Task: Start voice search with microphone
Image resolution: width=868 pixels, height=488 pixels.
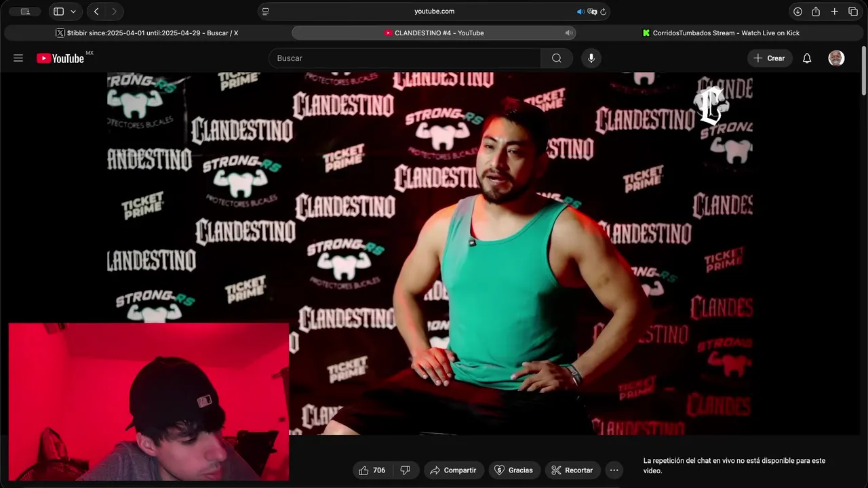Action: pos(591,58)
